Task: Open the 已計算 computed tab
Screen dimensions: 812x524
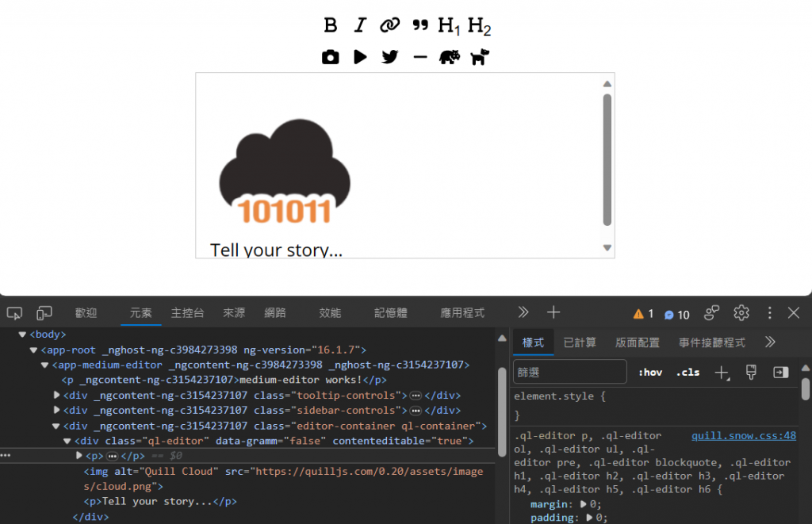Action: pos(580,342)
